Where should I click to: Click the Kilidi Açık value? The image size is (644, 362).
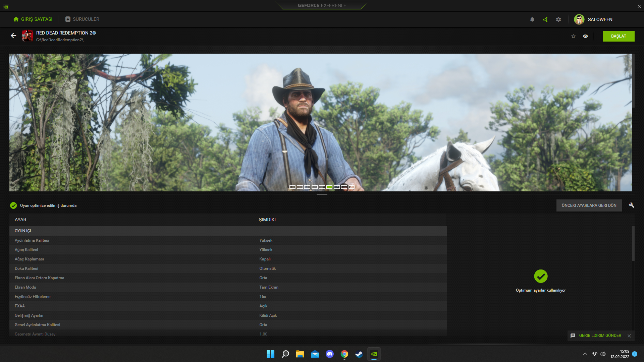pyautogui.click(x=268, y=315)
